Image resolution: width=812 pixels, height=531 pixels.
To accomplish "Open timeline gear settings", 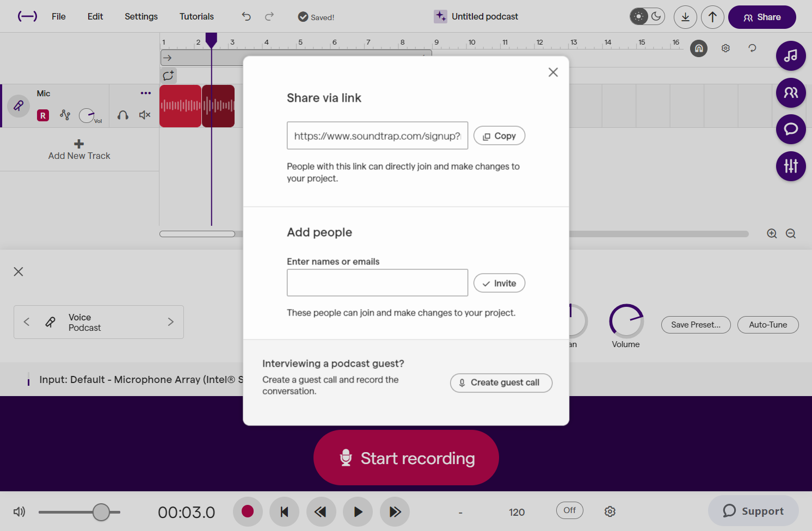I will [725, 48].
